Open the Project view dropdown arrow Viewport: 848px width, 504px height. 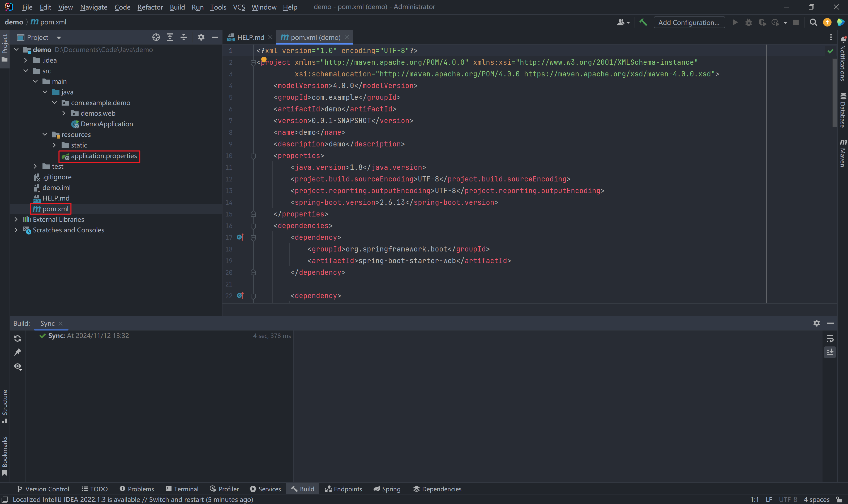(x=59, y=38)
